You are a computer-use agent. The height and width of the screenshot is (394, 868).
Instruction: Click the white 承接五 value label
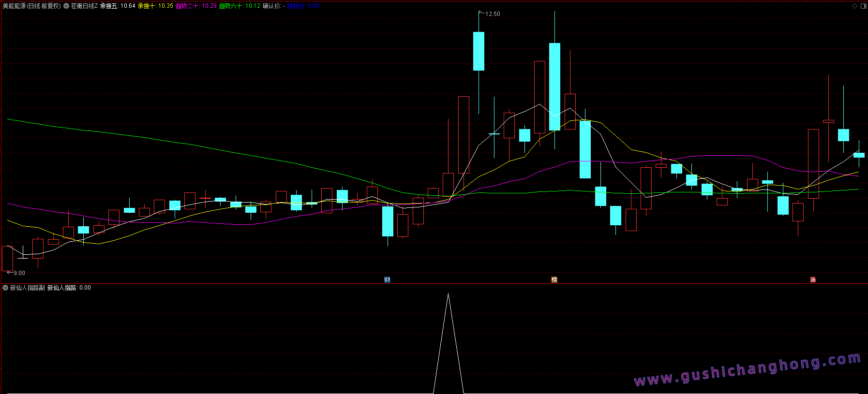(x=118, y=6)
